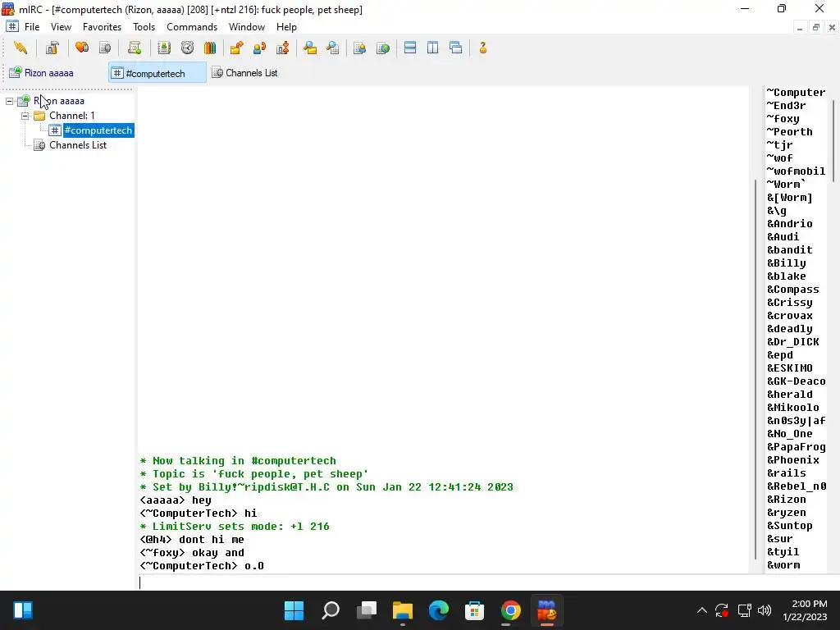Screen dimensions: 840x630
Task: Click the Disconnect lightning bolt toolbar icon
Action: [21, 48]
